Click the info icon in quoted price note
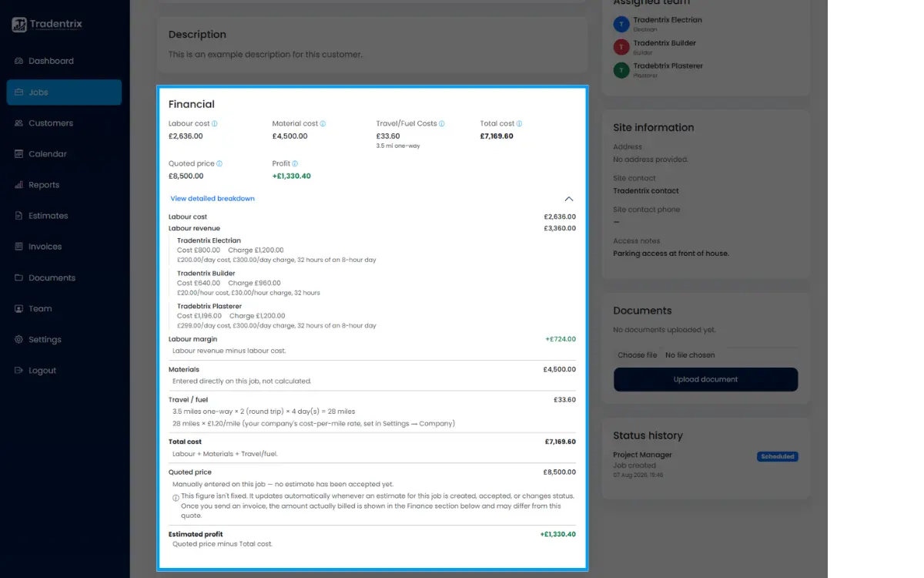 click(x=176, y=497)
